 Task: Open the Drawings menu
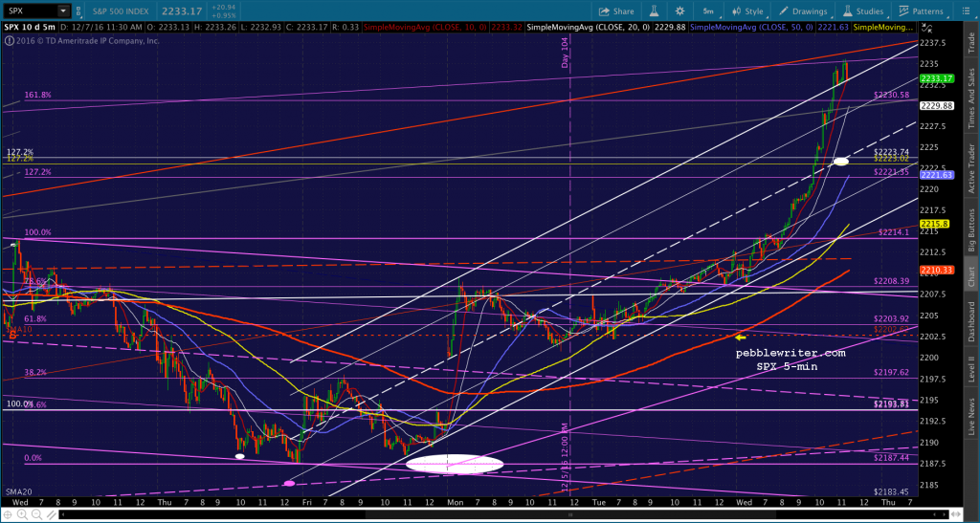point(803,11)
